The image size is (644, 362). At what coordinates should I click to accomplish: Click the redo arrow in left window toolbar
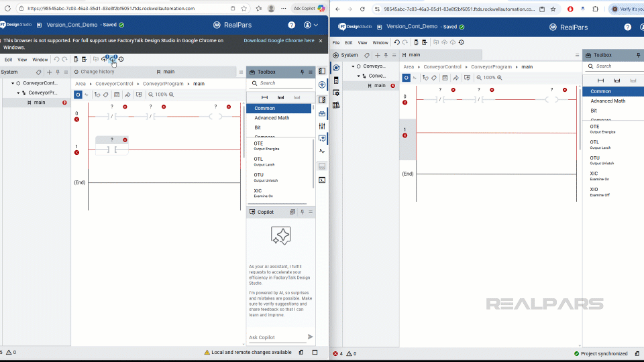(64, 60)
